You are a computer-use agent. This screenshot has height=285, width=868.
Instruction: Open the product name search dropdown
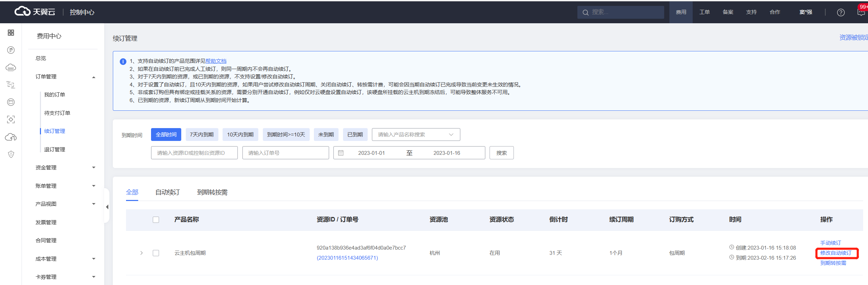[x=416, y=135]
